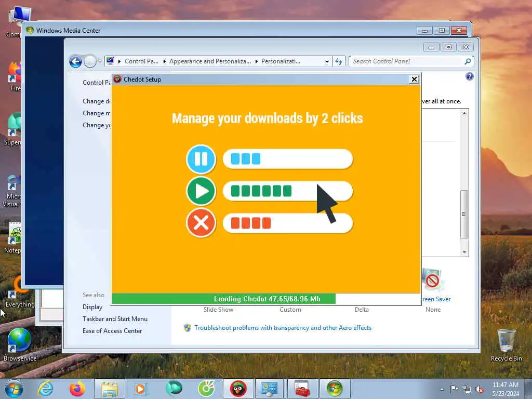Select the Browservice desktop shortcut
Viewport: 532px width, 399px height.
tap(20, 345)
